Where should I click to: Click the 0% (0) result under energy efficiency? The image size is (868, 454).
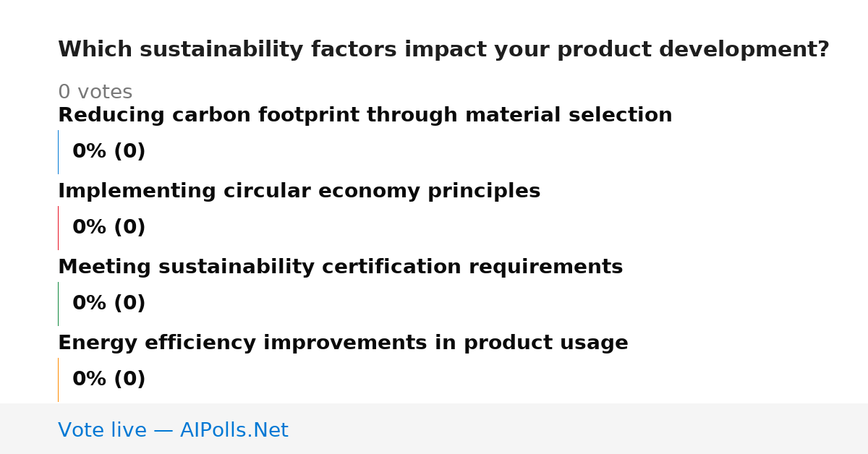click(109, 380)
